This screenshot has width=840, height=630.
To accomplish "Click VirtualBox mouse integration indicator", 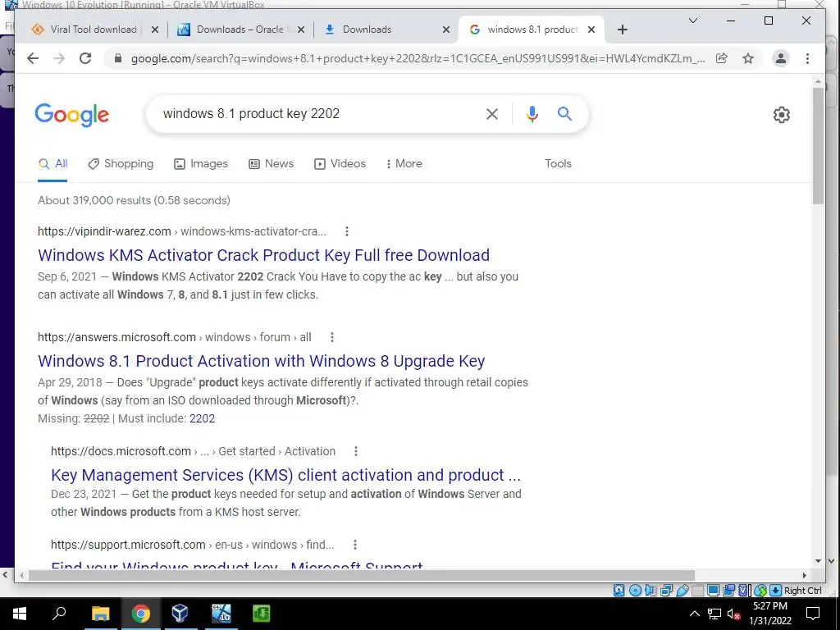I will pos(760,591).
